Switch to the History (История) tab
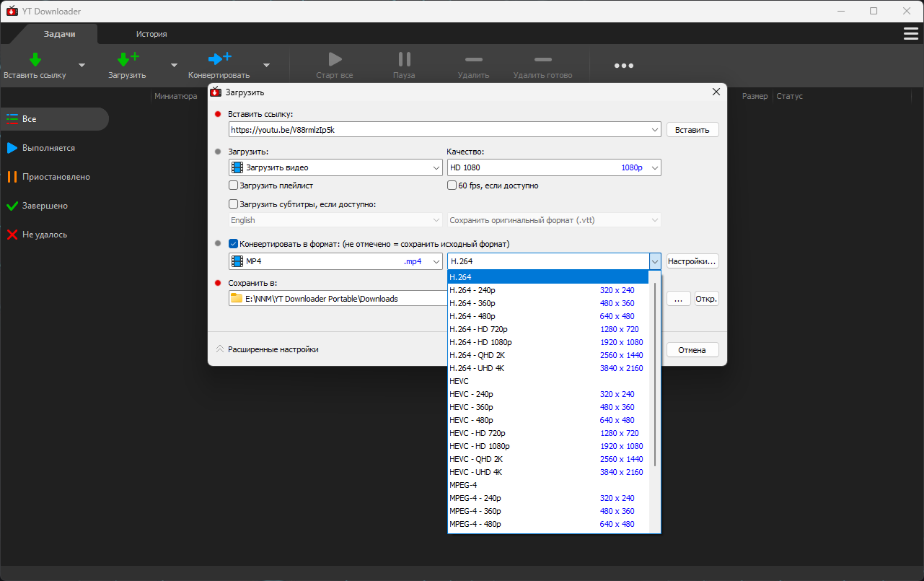The width and height of the screenshot is (924, 581). 151,34
